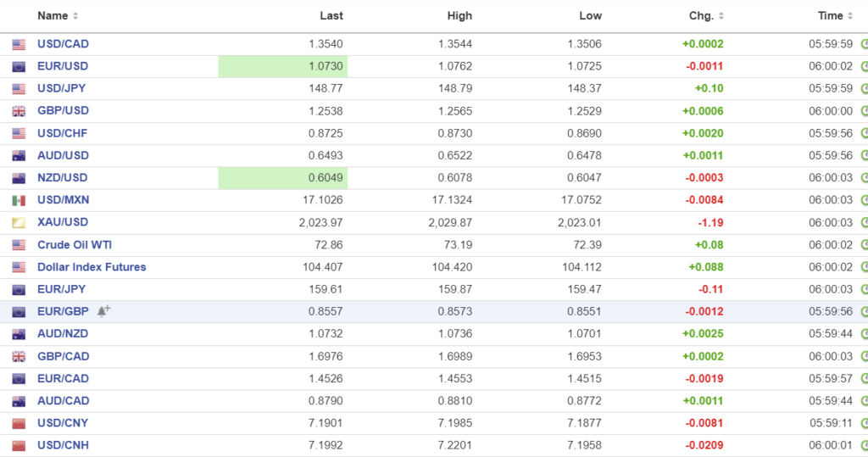
Task: Click the Mexico flag icon beside USD/MXN
Action: pos(19,200)
